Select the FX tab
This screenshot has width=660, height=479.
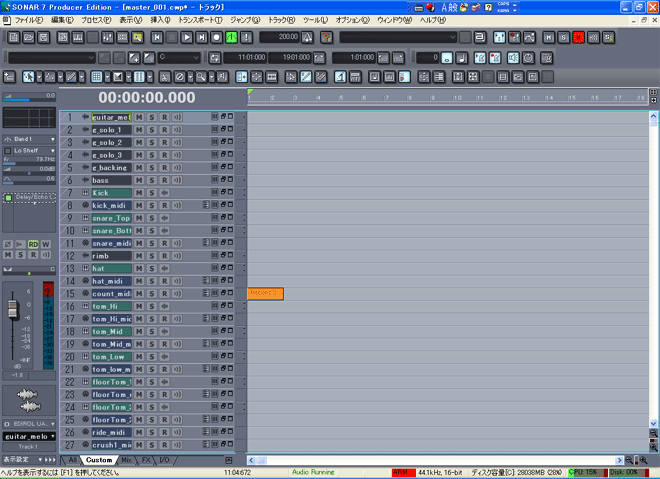[x=145, y=459]
